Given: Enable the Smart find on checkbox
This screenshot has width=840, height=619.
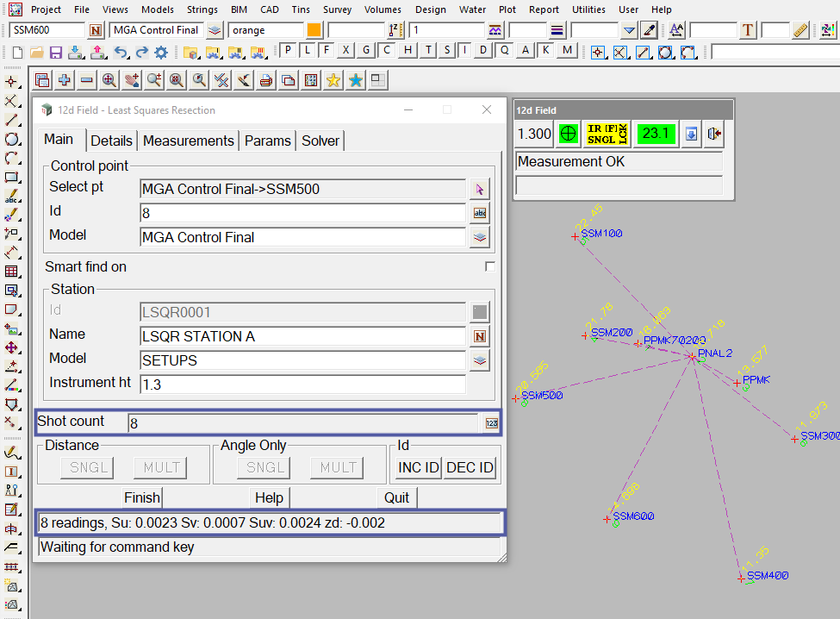Looking at the screenshot, I should (x=489, y=266).
